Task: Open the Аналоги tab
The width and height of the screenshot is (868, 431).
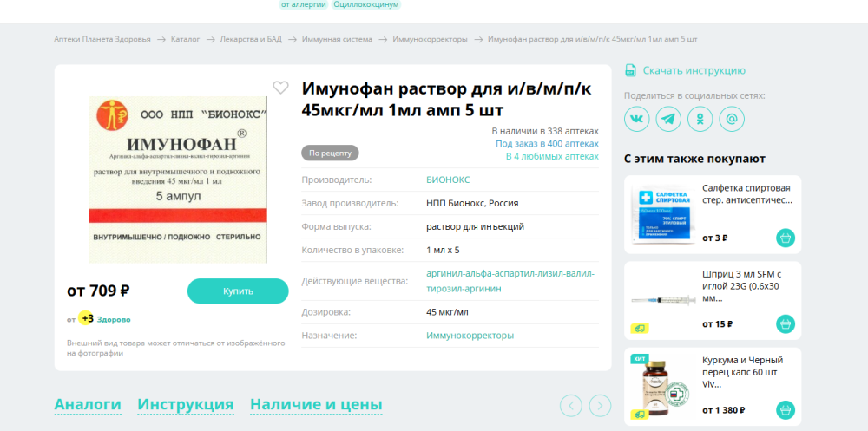Action: tap(88, 405)
